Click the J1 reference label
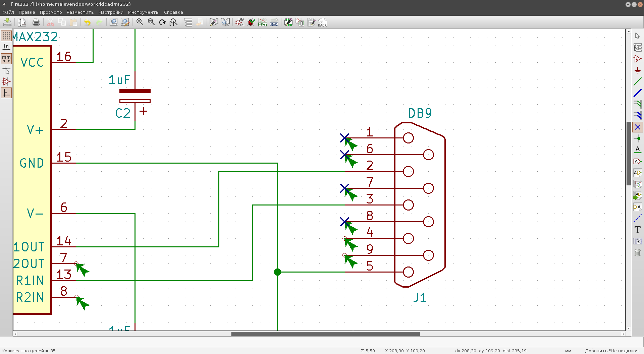 tap(420, 297)
